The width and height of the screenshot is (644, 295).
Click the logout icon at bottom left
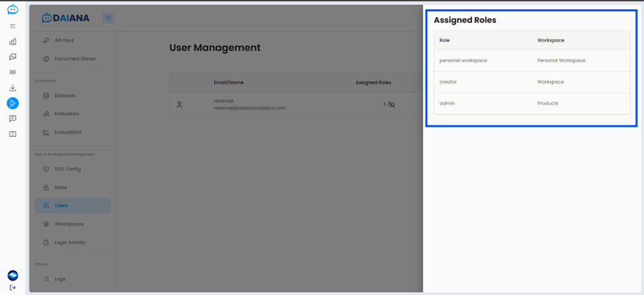(x=12, y=288)
